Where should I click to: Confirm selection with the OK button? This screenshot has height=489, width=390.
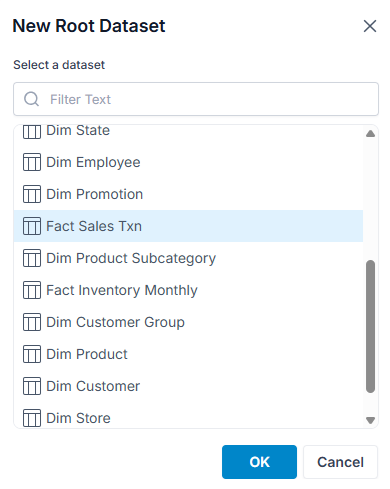point(259,462)
